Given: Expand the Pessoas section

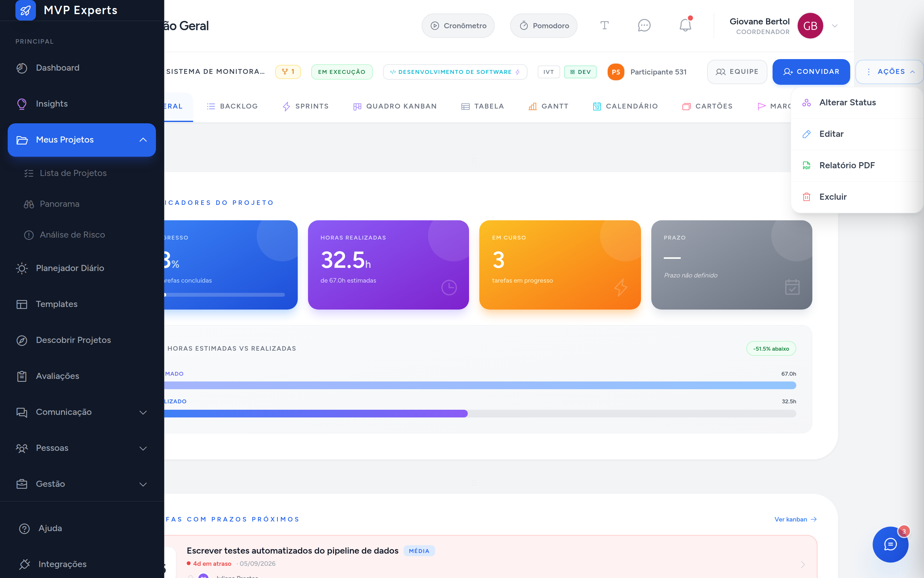Looking at the screenshot, I should [82, 448].
